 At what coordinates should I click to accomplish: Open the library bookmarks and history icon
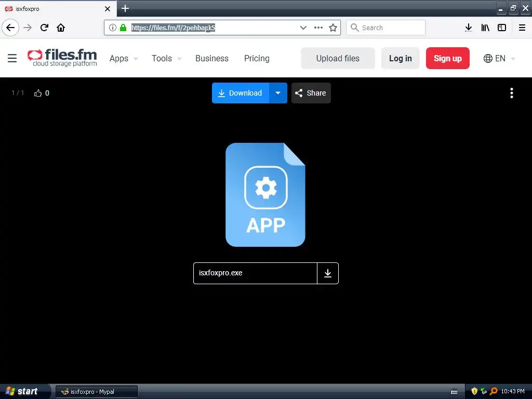485,28
